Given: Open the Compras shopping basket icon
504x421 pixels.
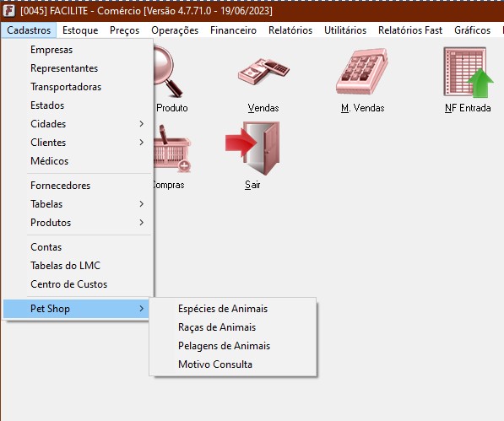Looking at the screenshot, I should 172,148.
